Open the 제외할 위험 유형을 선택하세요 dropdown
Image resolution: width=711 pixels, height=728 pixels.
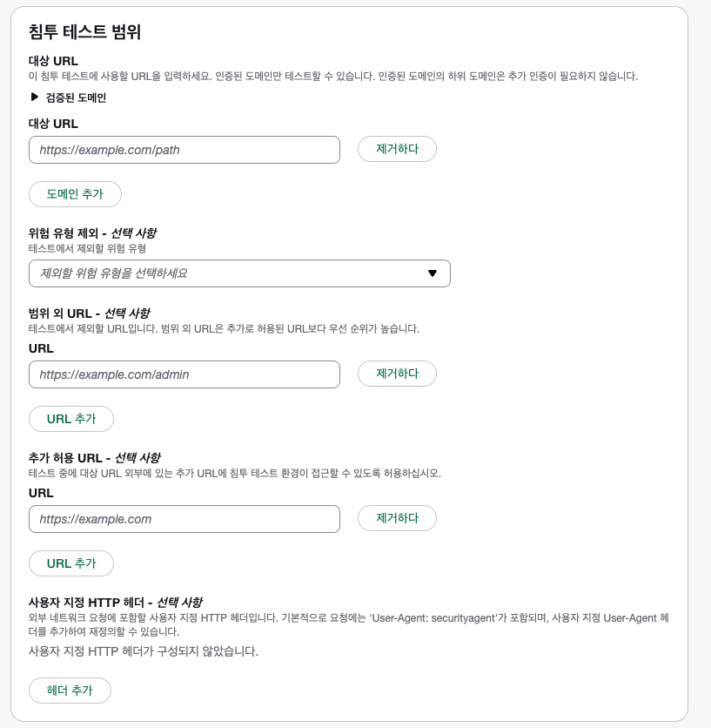click(x=226, y=273)
